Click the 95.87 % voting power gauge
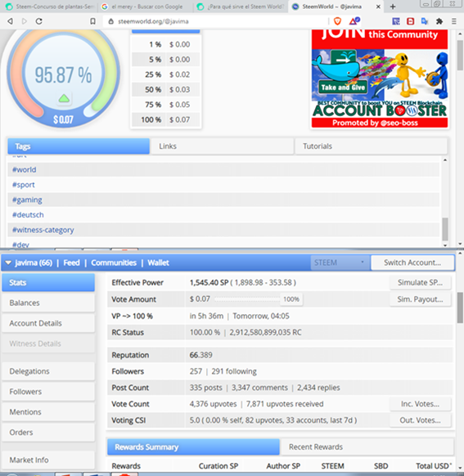 63,75
